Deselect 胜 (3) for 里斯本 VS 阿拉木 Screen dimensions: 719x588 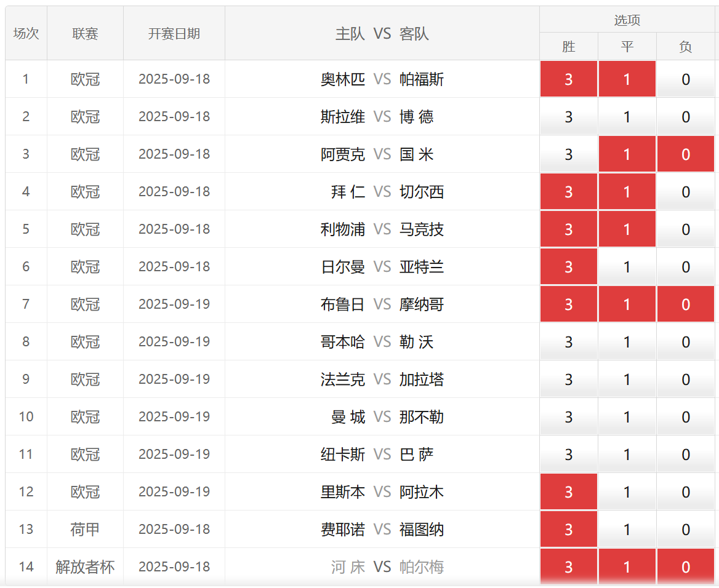coord(569,493)
